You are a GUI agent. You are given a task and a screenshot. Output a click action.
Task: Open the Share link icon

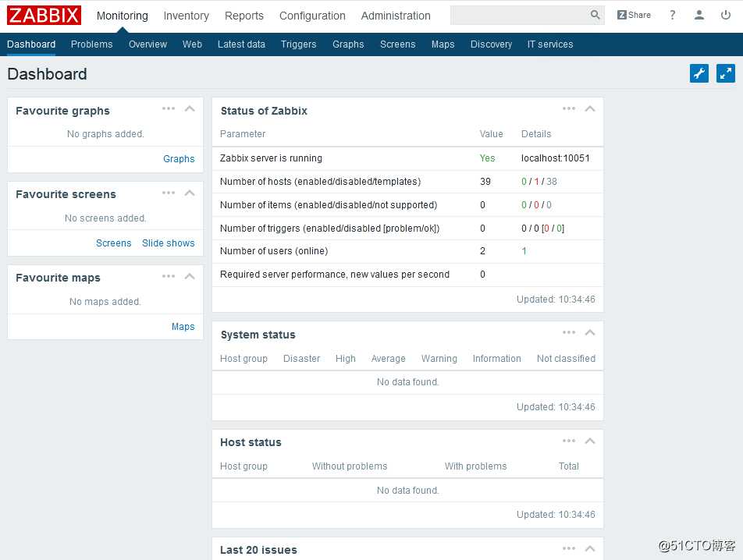(x=634, y=15)
